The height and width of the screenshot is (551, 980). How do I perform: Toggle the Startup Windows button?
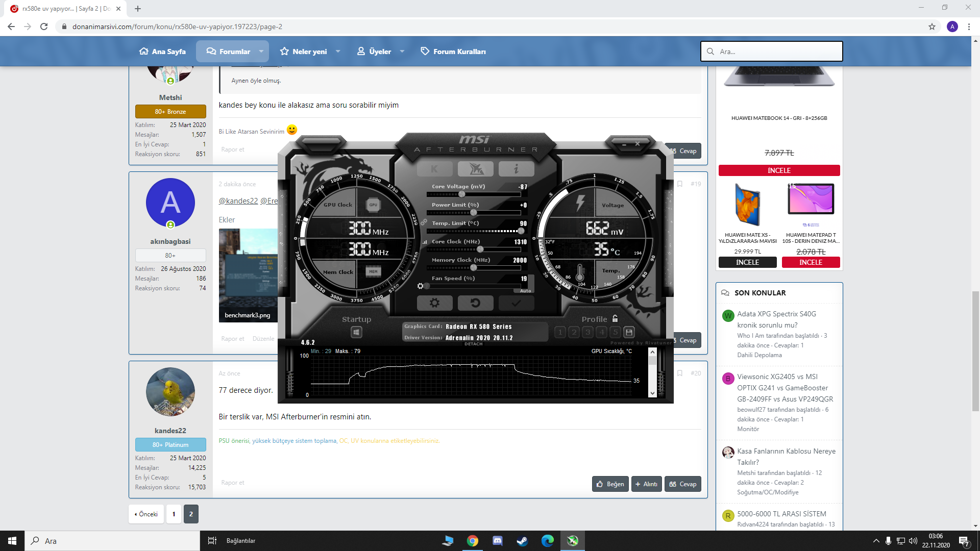[356, 333]
